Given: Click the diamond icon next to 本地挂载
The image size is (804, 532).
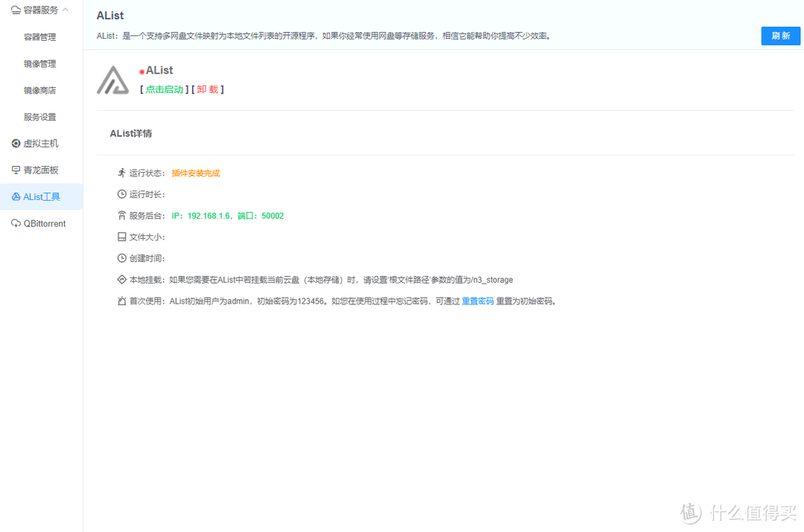Looking at the screenshot, I should coord(121,279).
